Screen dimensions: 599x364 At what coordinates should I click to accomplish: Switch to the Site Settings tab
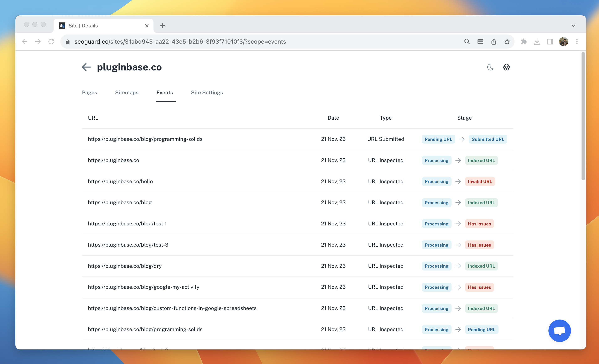(207, 92)
